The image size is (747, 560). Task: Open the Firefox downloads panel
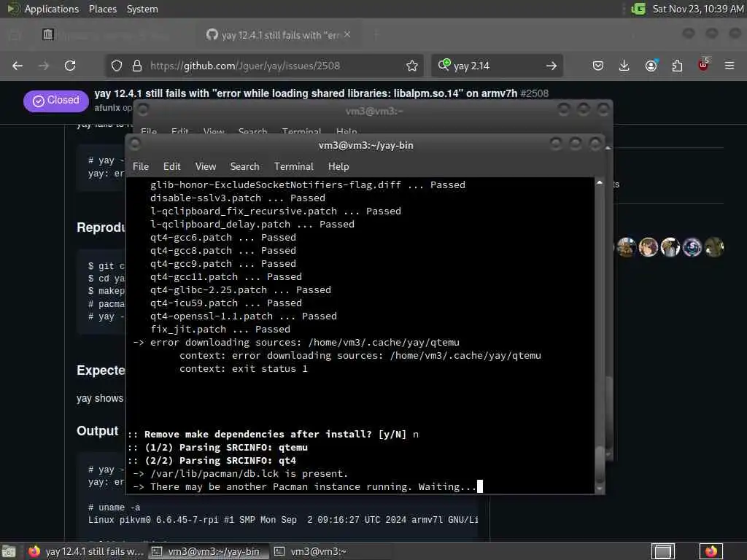624,66
